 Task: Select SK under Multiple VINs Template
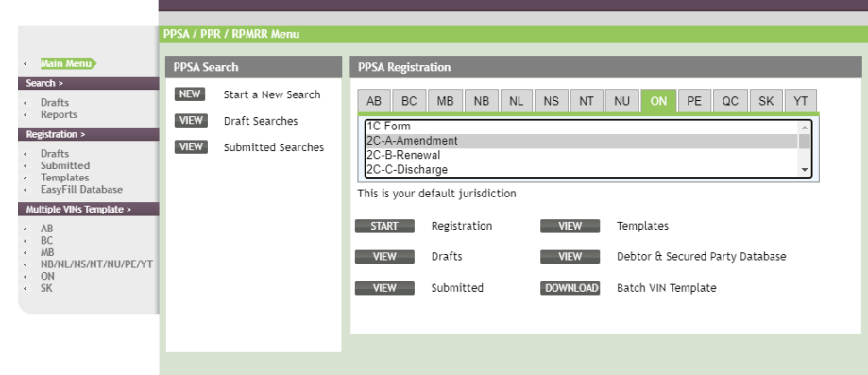tap(46, 289)
